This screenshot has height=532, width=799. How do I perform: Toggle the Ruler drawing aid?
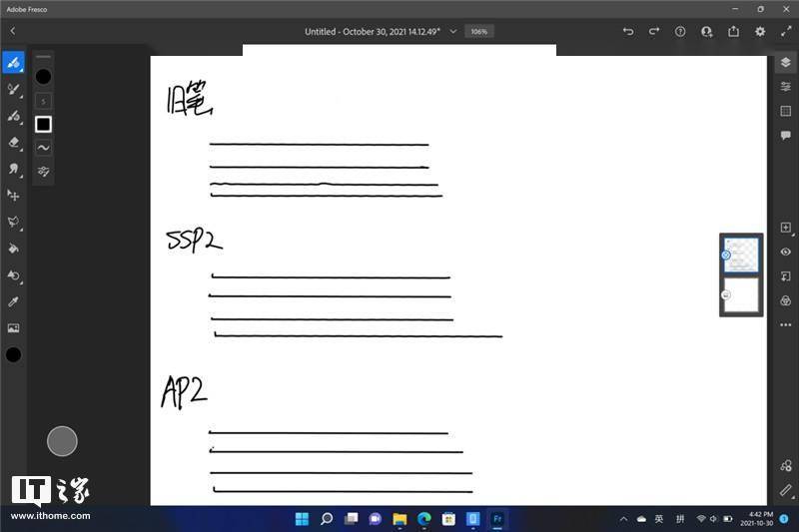(785, 490)
